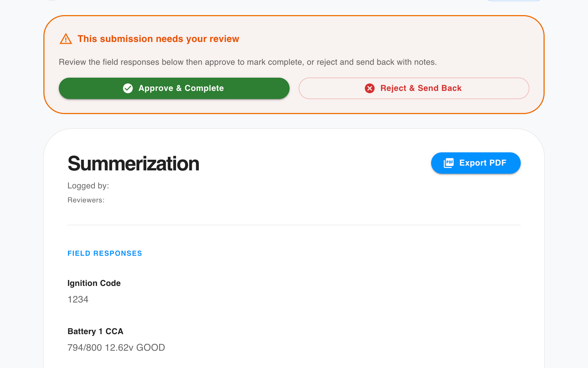This screenshot has width=588, height=368.
Task: Click the PDF document icon on Export button
Action: 449,163
